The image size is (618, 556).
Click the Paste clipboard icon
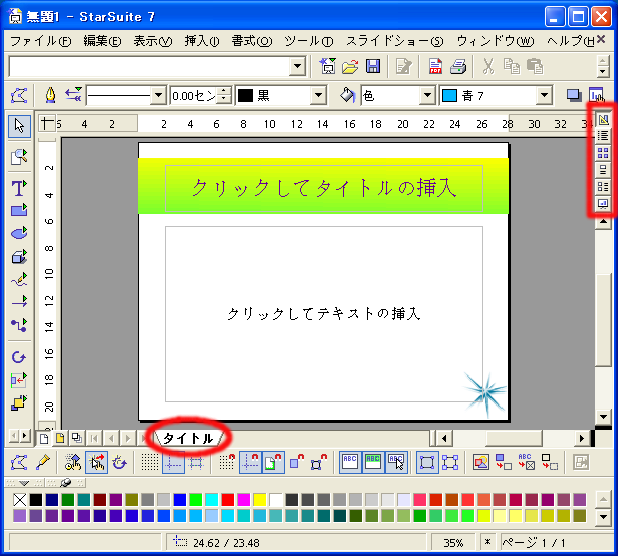pyautogui.click(x=535, y=66)
